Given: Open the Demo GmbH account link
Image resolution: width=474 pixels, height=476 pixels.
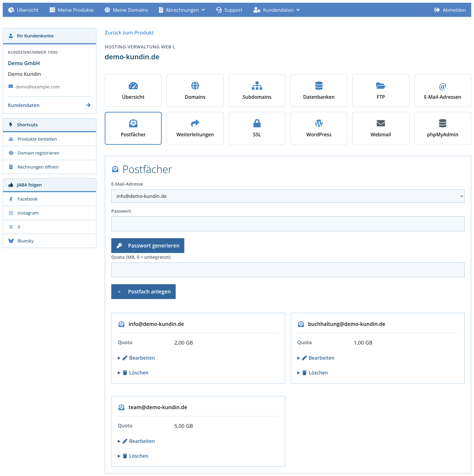Looking at the screenshot, I should click(24, 63).
